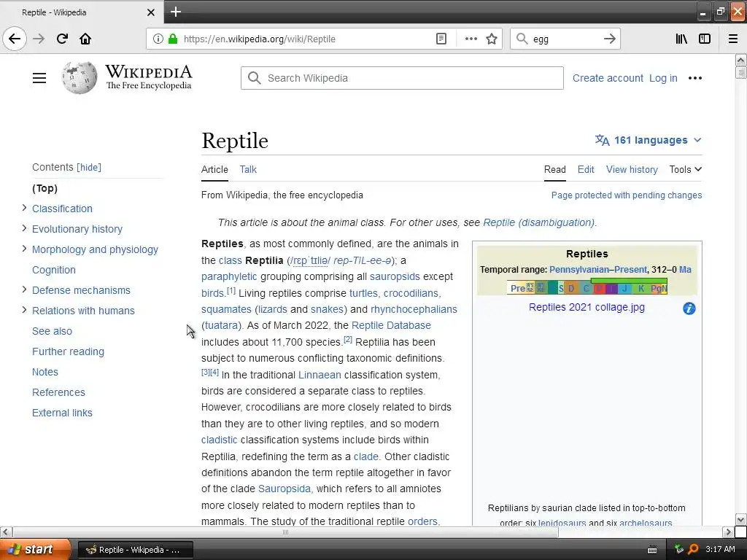
Task: Open Wikipedia main menu hamburger
Action: tap(39, 78)
